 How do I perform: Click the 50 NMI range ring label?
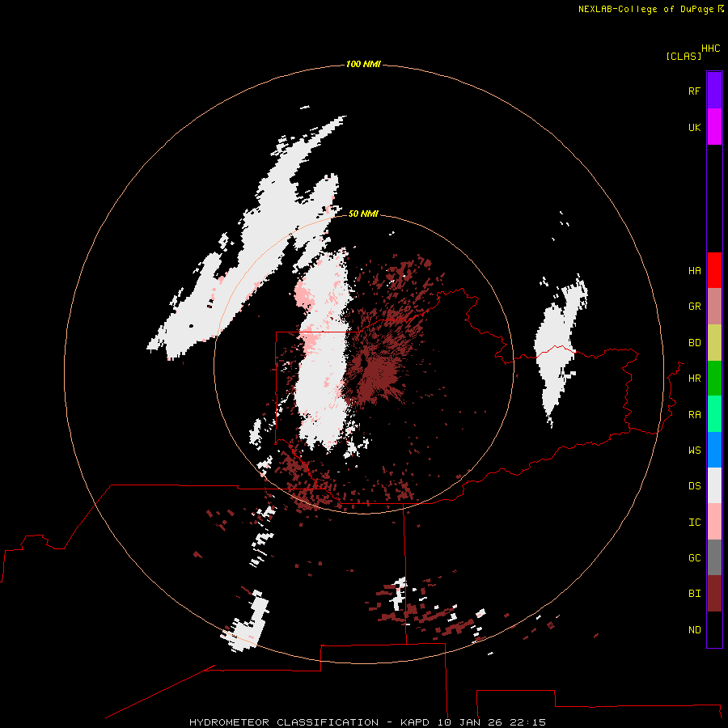(x=363, y=214)
